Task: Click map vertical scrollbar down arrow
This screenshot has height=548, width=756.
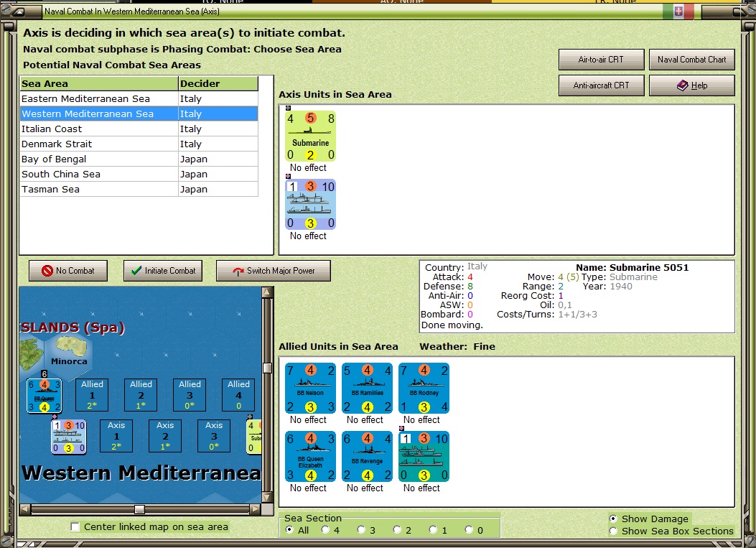Action: pyautogui.click(x=267, y=497)
